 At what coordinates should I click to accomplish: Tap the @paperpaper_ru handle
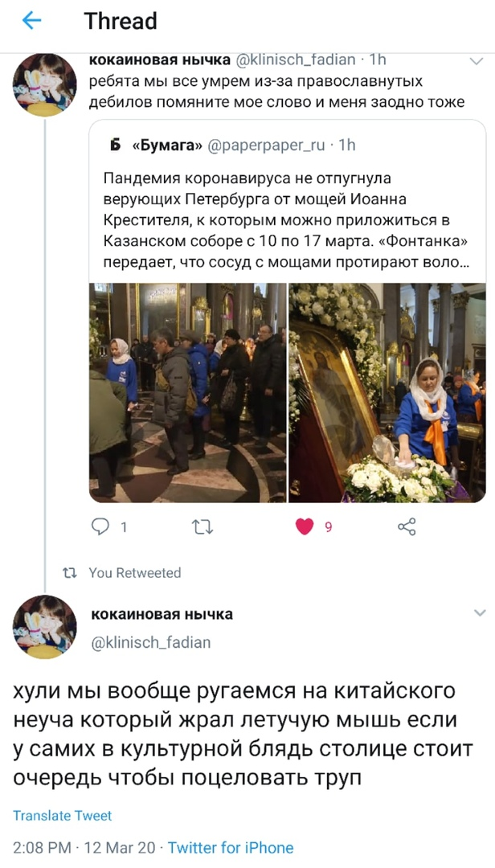point(266,145)
